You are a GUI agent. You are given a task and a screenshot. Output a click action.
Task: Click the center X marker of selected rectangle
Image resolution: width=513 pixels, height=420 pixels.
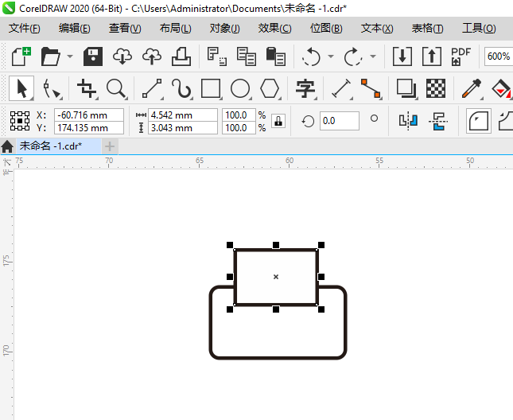click(276, 277)
